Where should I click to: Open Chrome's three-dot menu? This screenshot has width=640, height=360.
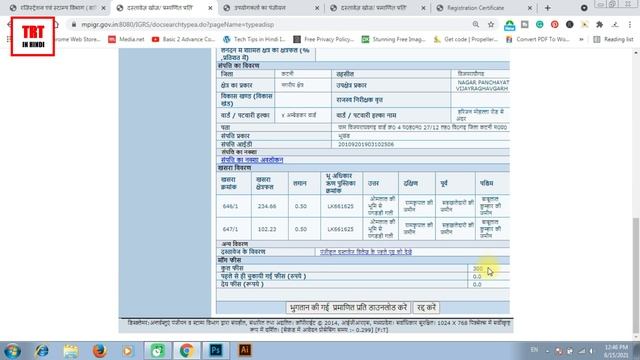630,24
